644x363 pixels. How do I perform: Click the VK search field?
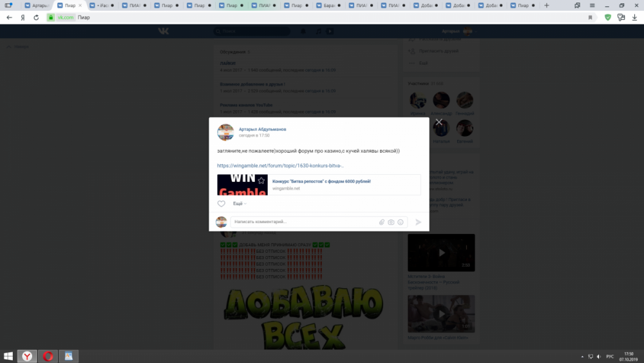click(x=252, y=31)
